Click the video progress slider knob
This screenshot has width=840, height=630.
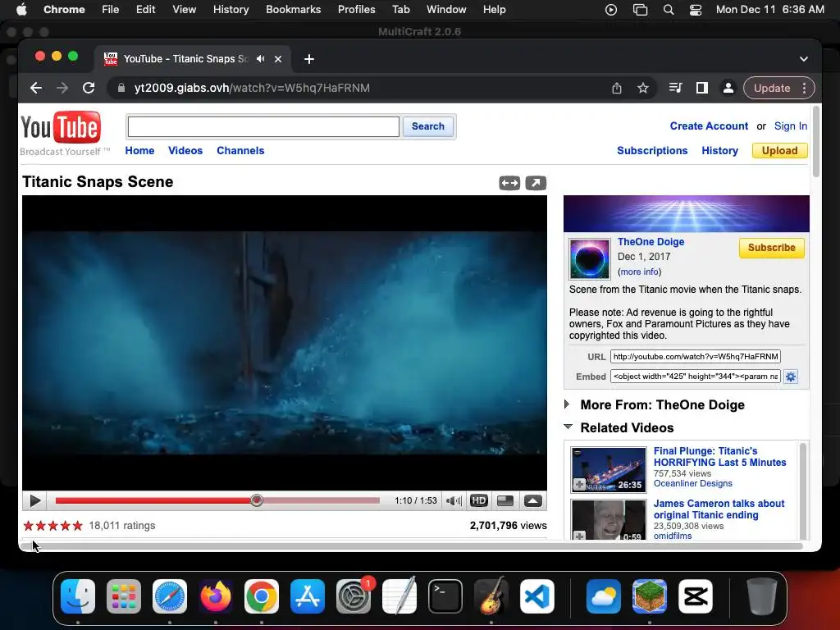[257, 500]
